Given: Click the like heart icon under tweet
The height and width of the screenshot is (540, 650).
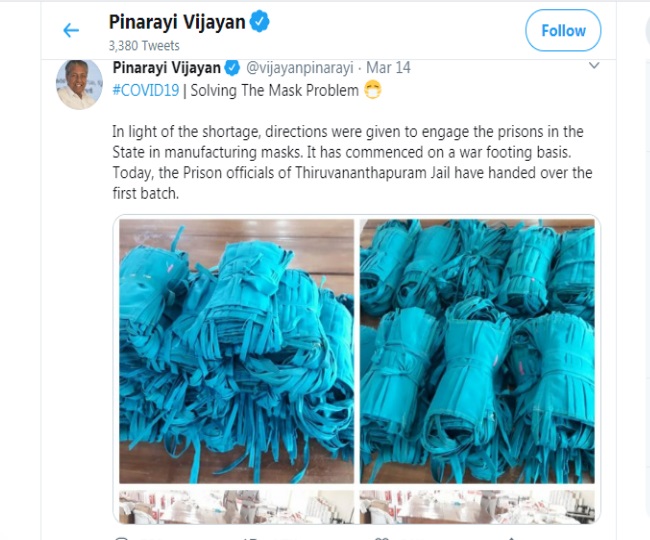Looking at the screenshot, I should [x=381, y=538].
